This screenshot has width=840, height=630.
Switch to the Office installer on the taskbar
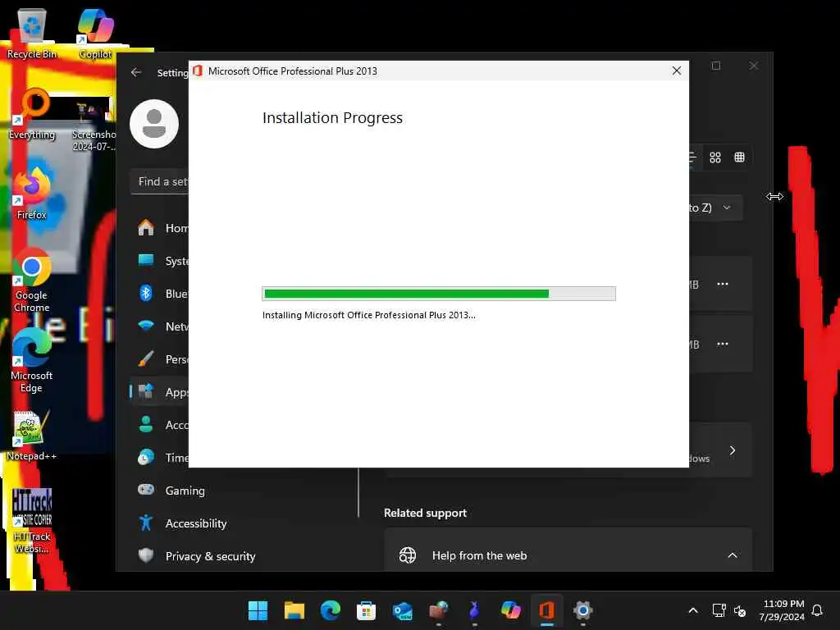click(547, 610)
